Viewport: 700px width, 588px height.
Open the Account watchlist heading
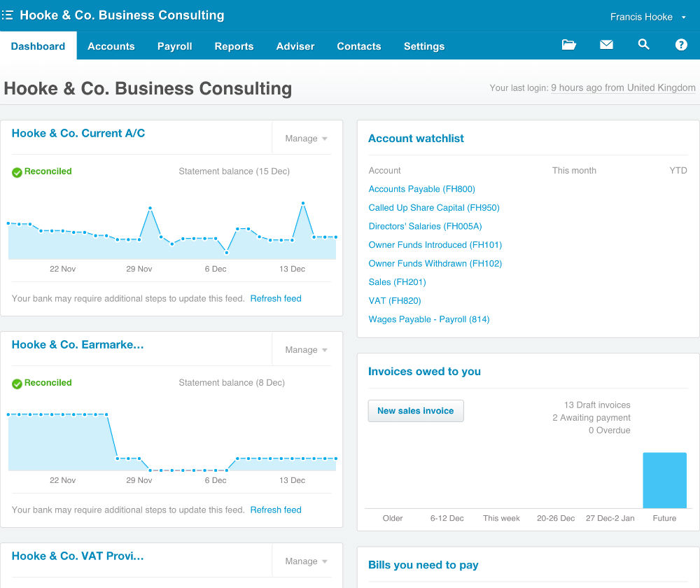coord(416,139)
